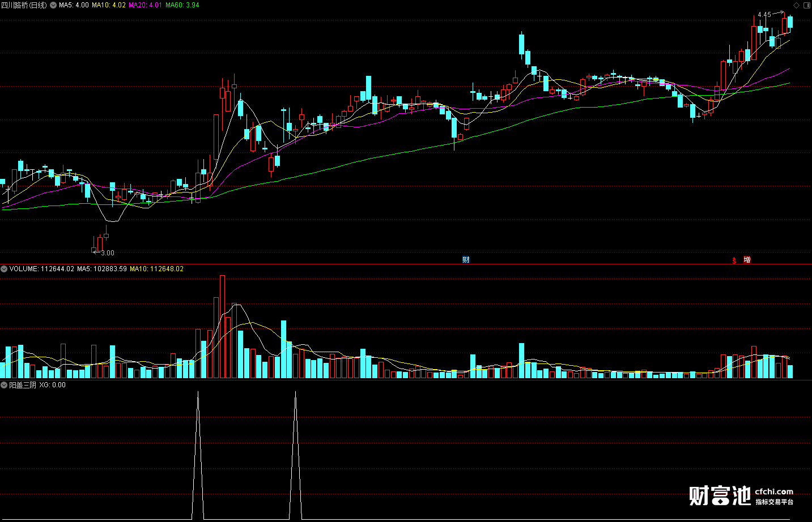Image resolution: width=812 pixels, height=522 pixels.
Task: Click the MA5: 4.00 label
Action: click(74, 5)
